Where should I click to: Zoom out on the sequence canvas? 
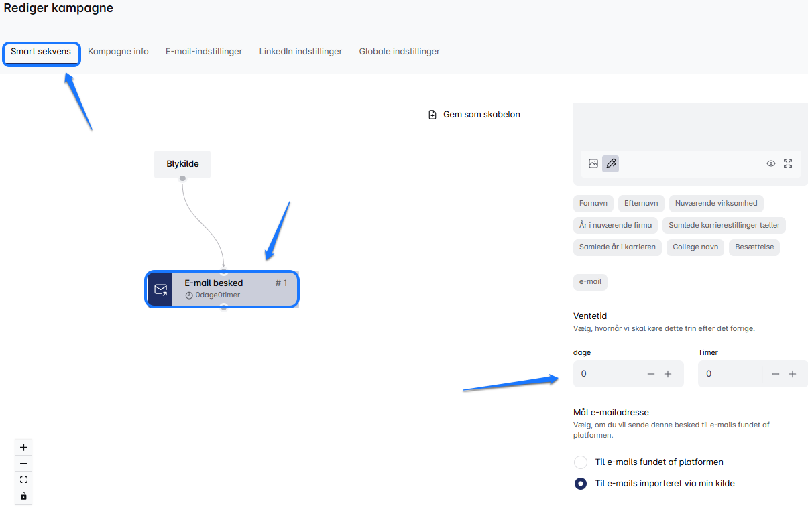tap(23, 464)
